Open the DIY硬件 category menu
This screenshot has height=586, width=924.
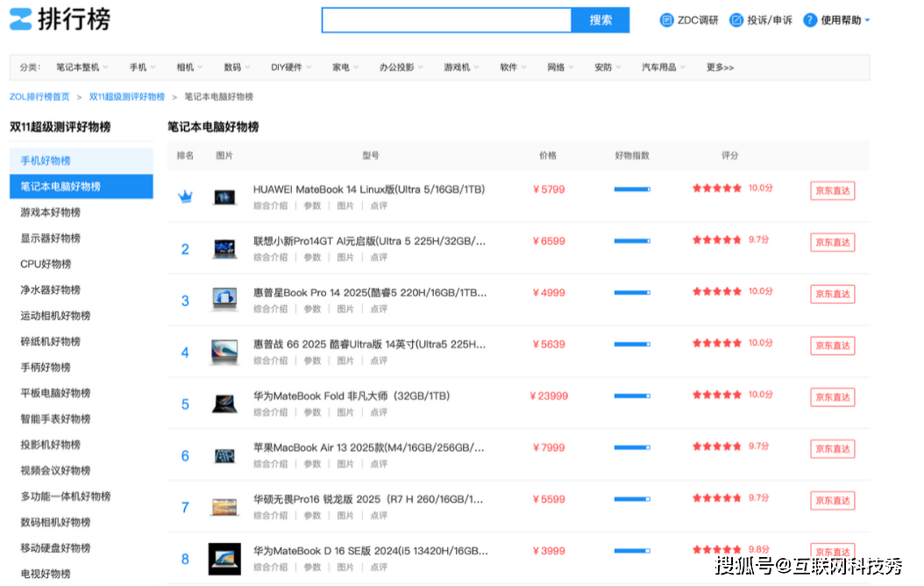(290, 68)
